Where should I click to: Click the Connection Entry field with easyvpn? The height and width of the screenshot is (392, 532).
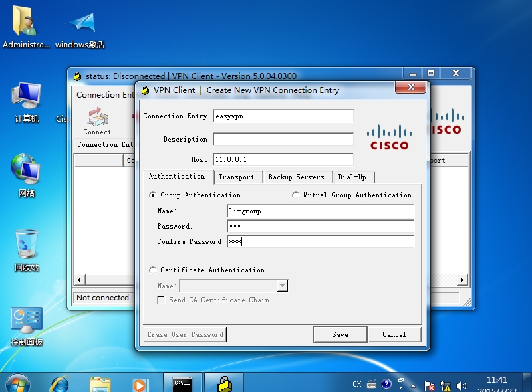click(x=283, y=116)
